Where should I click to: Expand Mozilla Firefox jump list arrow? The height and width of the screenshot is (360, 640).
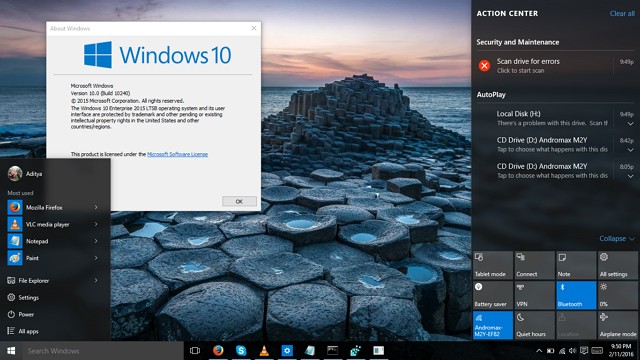point(96,207)
